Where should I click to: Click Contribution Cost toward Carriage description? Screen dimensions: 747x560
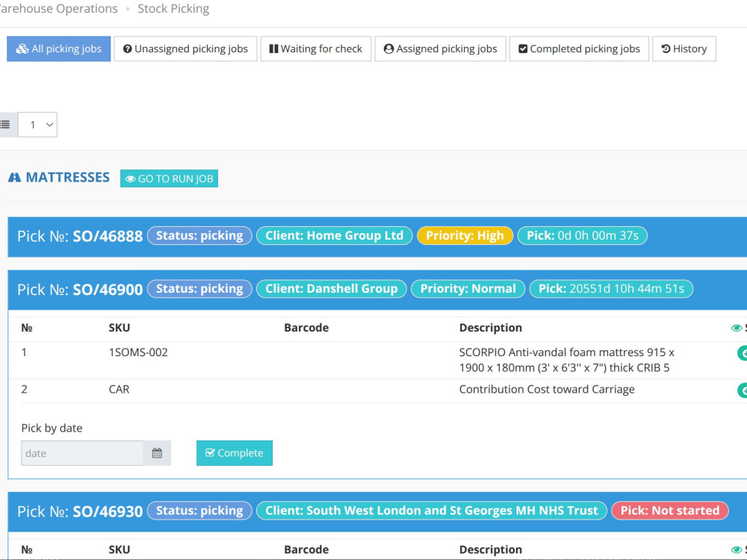[x=547, y=390]
